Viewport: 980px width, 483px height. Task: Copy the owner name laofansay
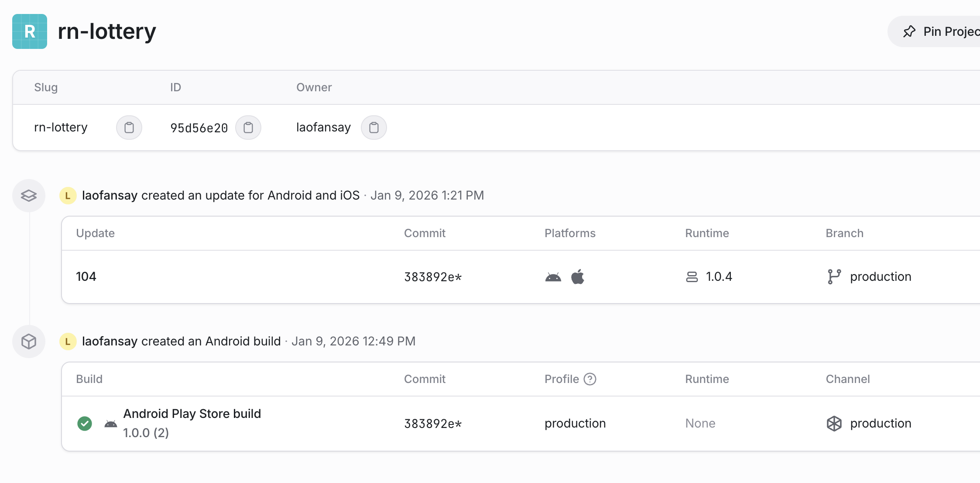coord(374,128)
